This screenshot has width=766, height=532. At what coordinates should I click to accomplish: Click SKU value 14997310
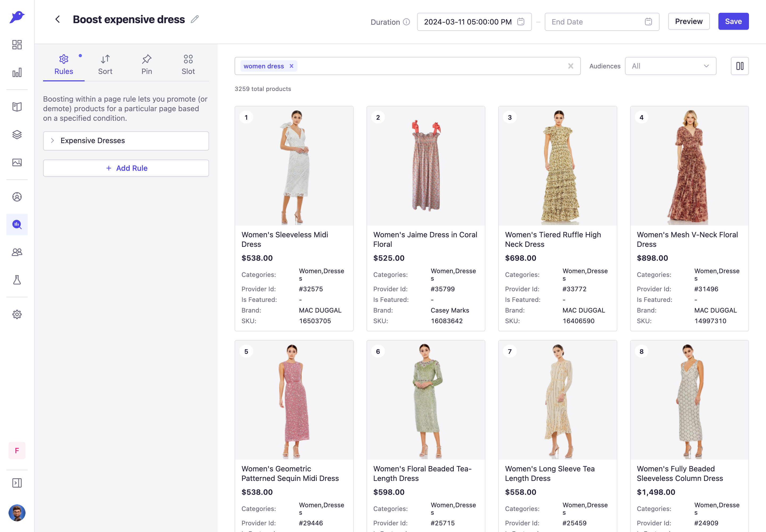pyautogui.click(x=710, y=321)
